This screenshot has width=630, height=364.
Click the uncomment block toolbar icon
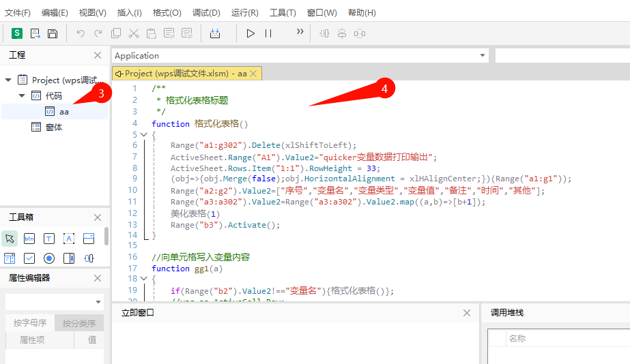[187, 33]
